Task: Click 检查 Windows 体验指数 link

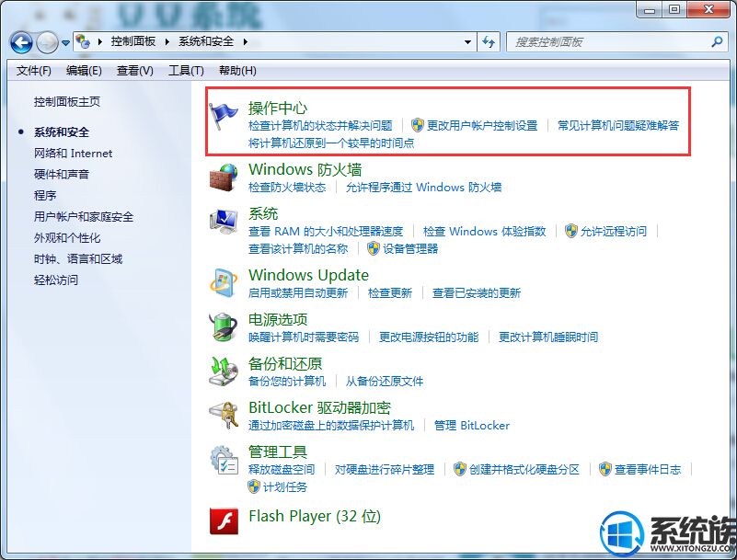Action: tap(484, 231)
